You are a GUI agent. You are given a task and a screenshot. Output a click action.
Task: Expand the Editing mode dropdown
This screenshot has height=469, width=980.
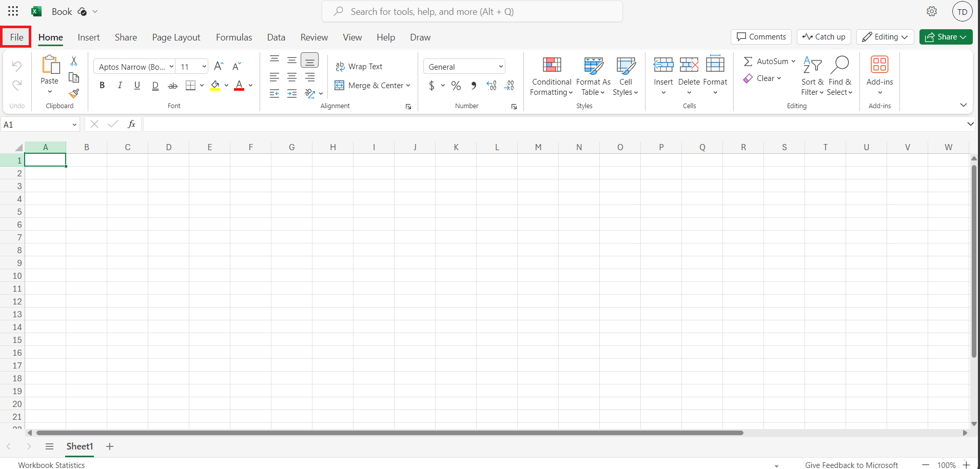(885, 37)
